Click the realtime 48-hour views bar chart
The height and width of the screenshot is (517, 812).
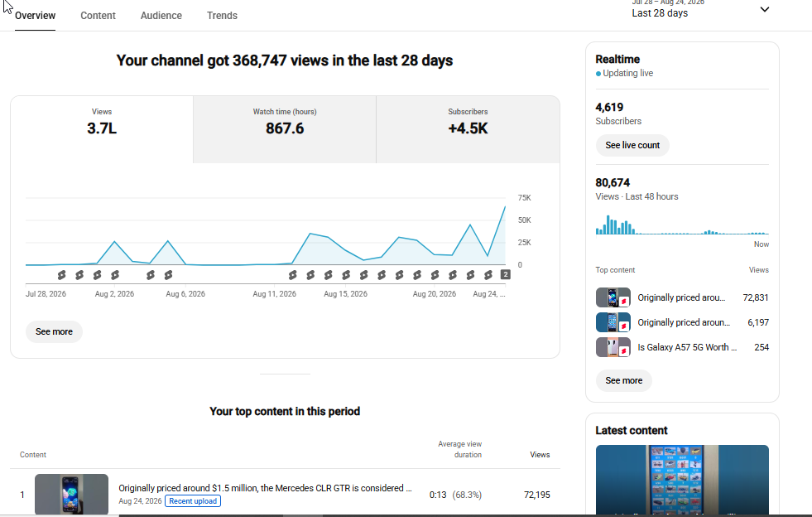coord(682,225)
